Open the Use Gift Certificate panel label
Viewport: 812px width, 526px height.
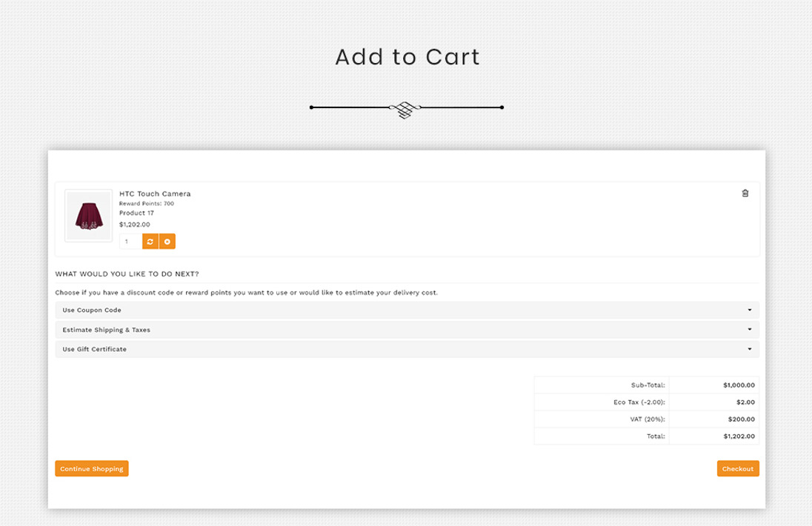pos(94,349)
